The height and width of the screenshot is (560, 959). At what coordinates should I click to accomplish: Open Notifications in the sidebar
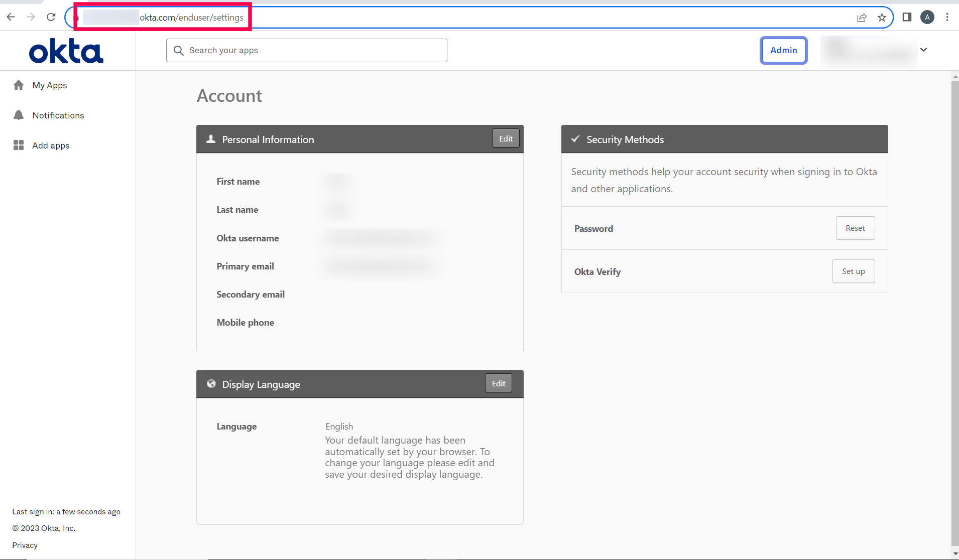coord(58,115)
